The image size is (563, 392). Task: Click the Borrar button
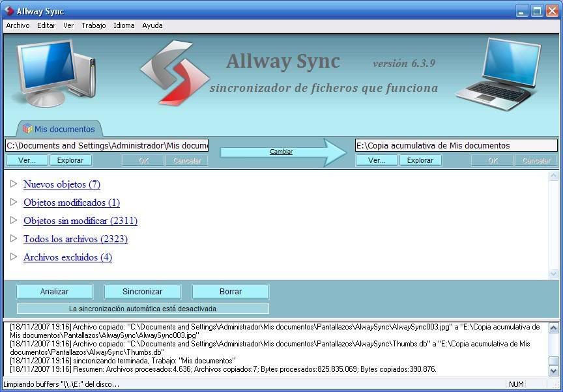230,292
